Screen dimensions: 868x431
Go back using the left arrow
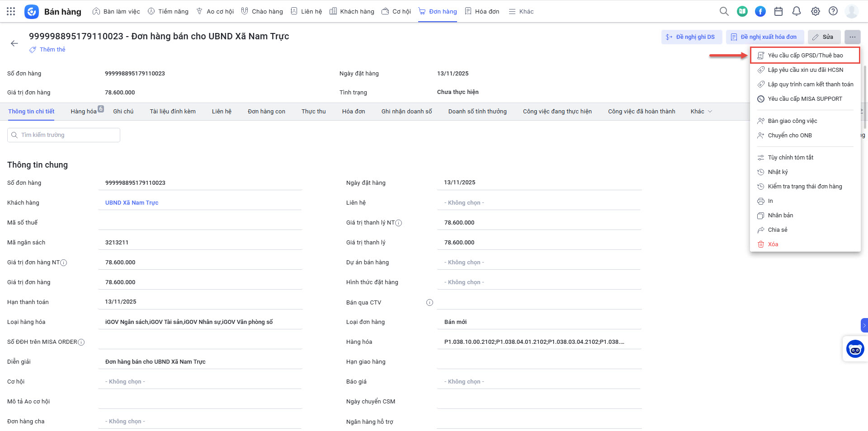14,43
